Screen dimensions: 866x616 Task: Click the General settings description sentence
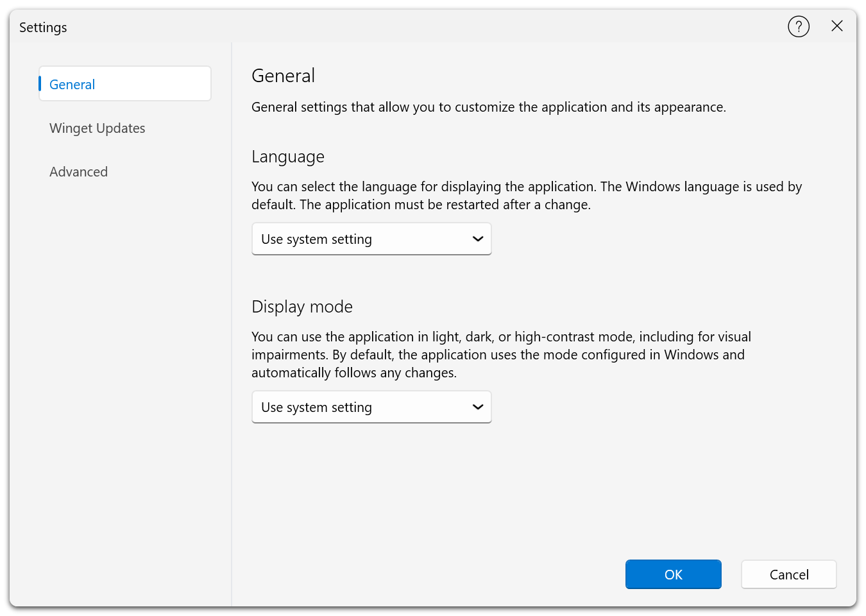click(489, 107)
